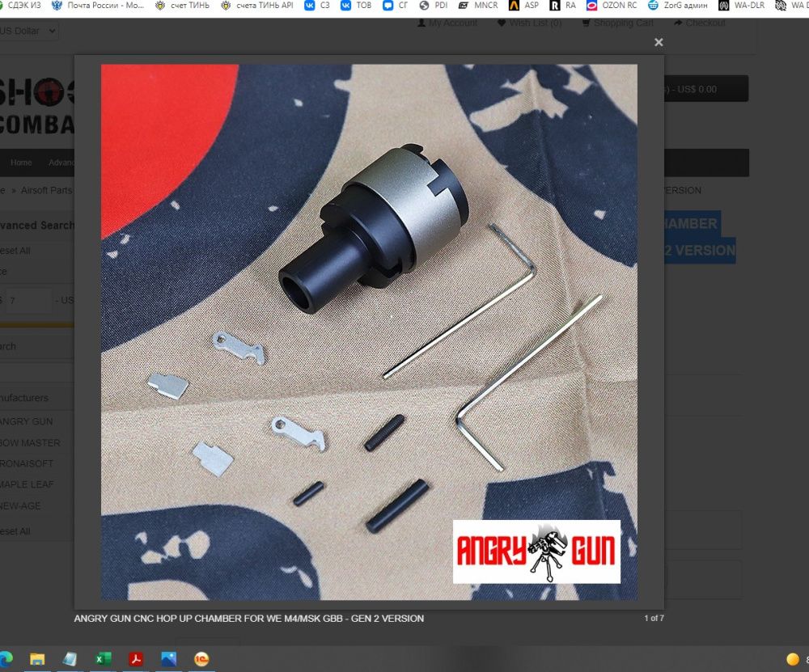Open Adobe Acrobat from the taskbar

[136, 659]
